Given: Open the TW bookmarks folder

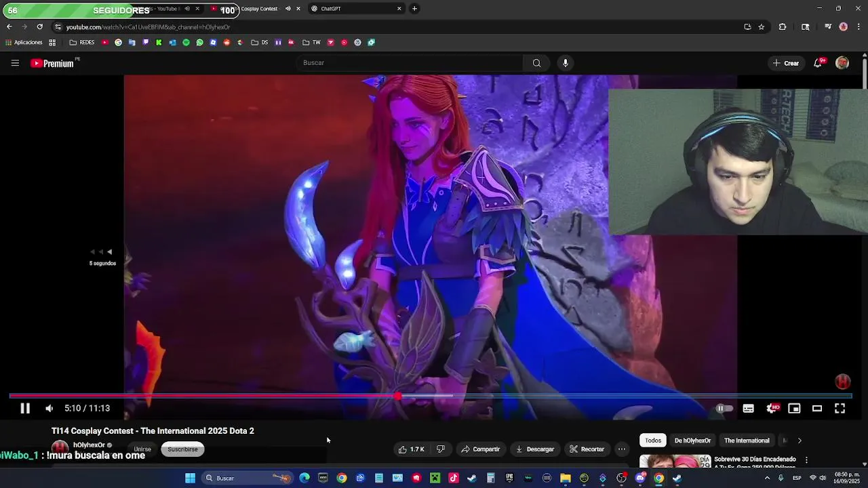Looking at the screenshot, I should click(x=312, y=43).
